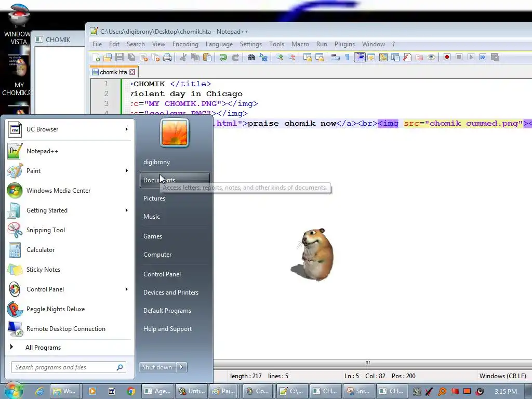
Task: Click the Paste clipboard icon
Action: 207,57
